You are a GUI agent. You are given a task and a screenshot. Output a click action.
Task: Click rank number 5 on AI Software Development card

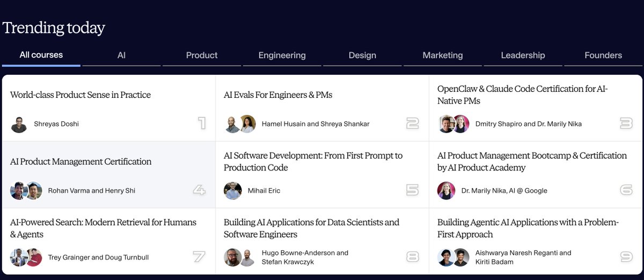pyautogui.click(x=412, y=190)
